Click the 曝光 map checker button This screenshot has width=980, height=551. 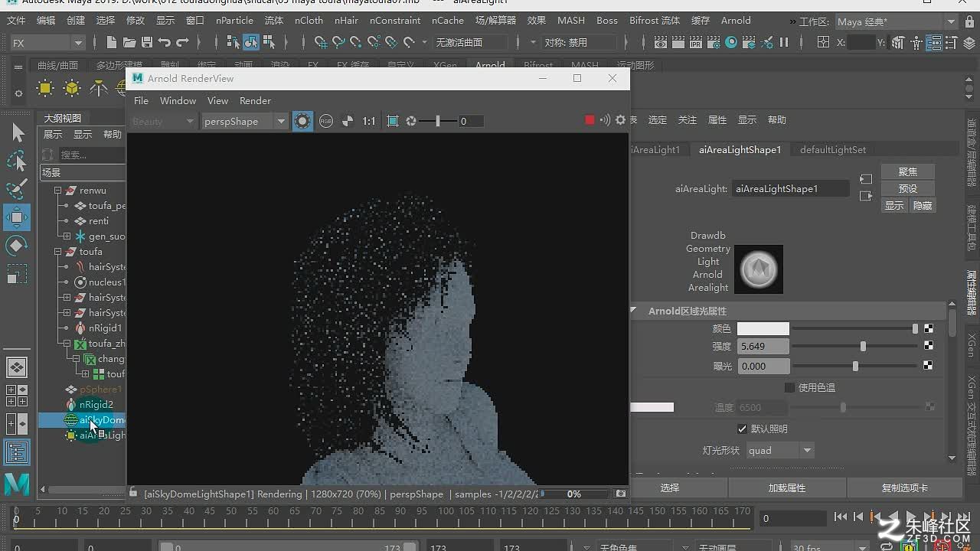[x=929, y=366]
